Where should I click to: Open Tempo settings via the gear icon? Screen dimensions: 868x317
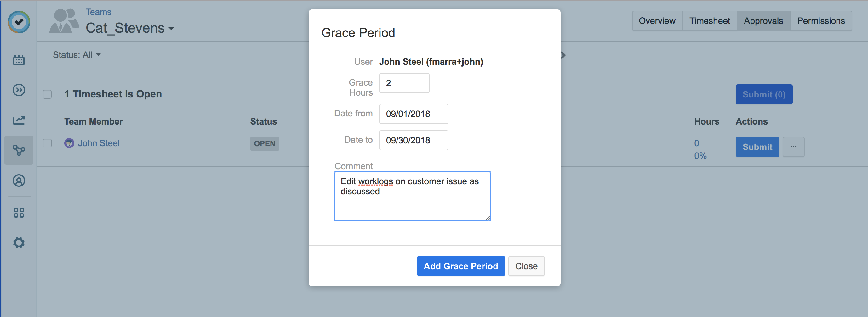coord(19,242)
